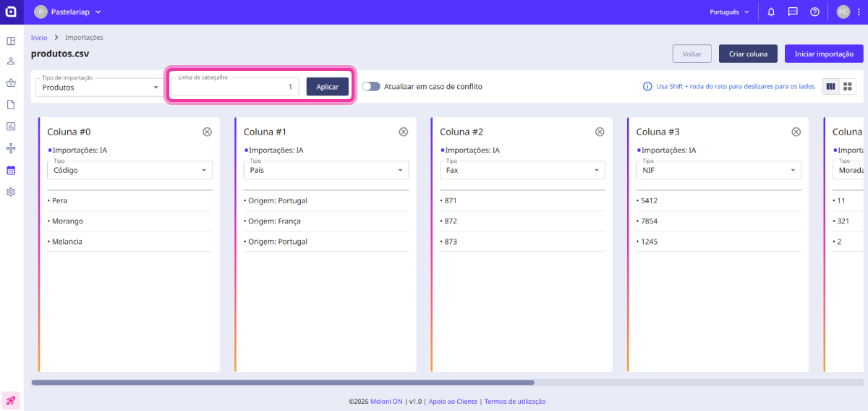Open the notifications bell

click(771, 12)
